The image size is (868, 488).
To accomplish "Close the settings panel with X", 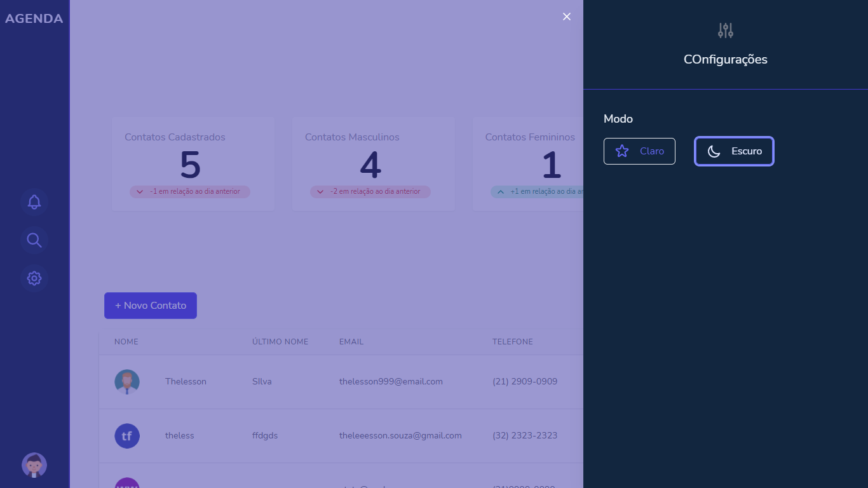I will point(567,17).
